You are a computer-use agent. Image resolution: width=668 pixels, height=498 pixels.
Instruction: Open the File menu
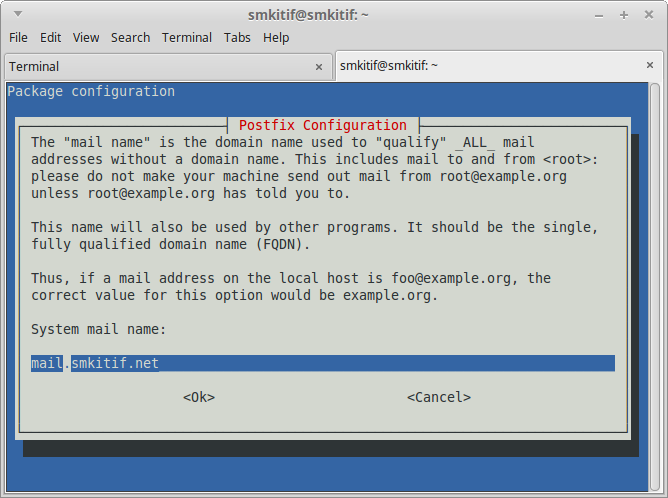click(x=18, y=37)
